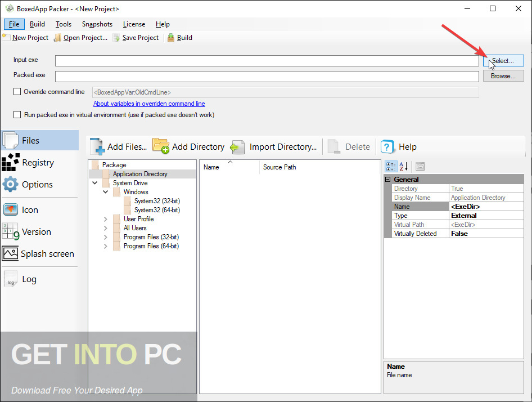This screenshot has height=402, width=532.
Task: Select System32 (64-bit) folder
Action: click(x=157, y=210)
